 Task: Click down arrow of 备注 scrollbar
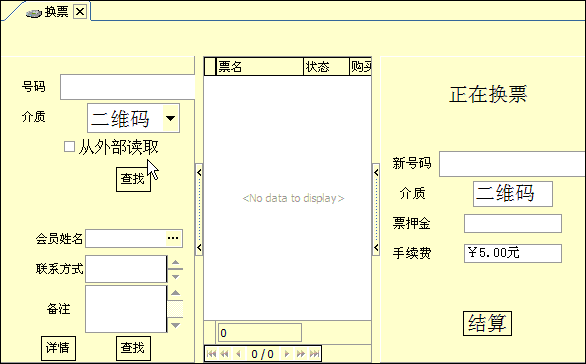pyautogui.click(x=176, y=325)
